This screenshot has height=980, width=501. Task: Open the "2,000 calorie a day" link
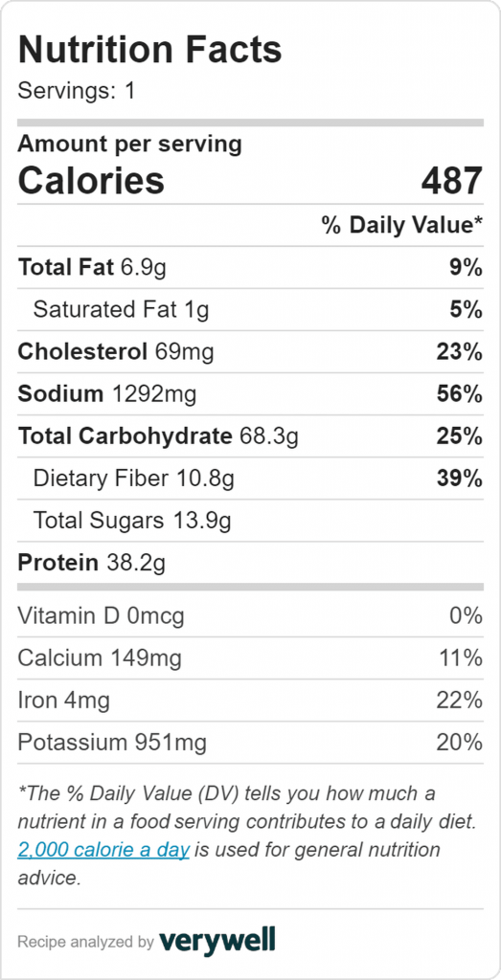point(103,850)
